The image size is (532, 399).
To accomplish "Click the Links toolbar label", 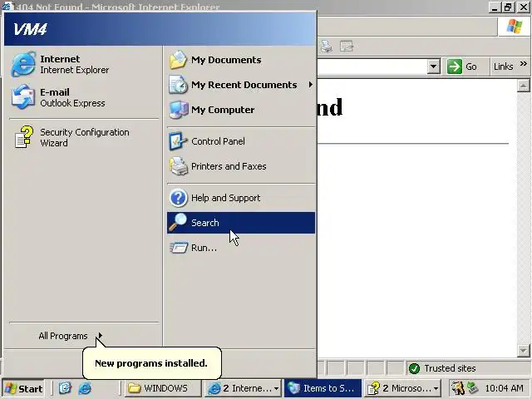I will click(503, 66).
